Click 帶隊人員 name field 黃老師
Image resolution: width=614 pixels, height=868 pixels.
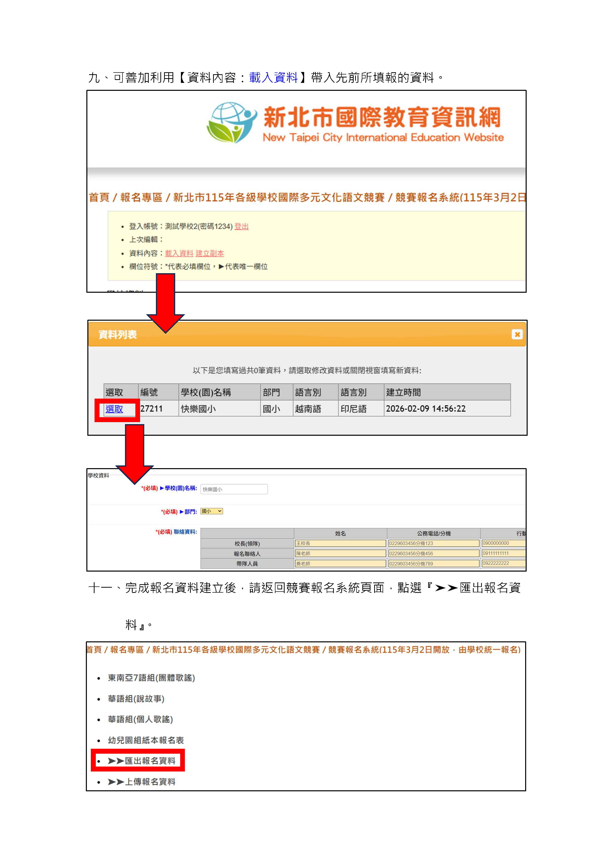click(340, 563)
